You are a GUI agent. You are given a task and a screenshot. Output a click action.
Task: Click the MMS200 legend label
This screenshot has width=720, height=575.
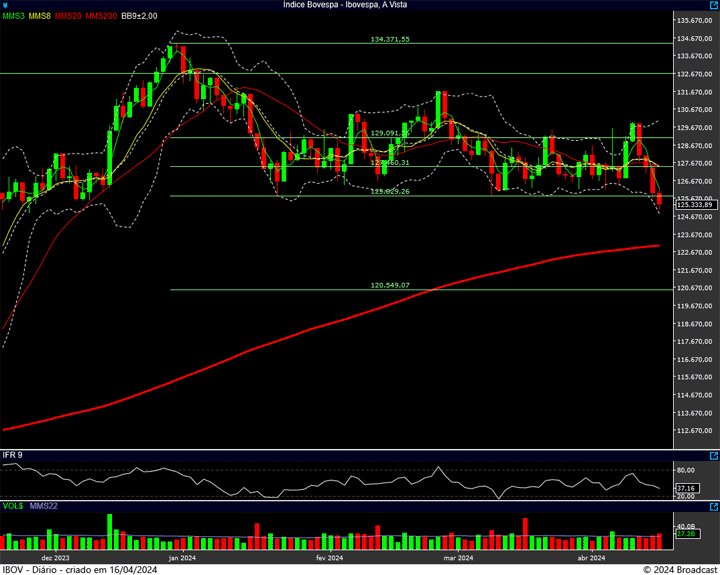[101, 16]
